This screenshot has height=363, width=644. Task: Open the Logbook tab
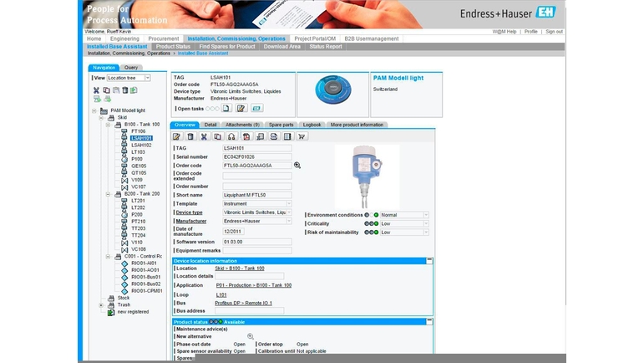[312, 125]
